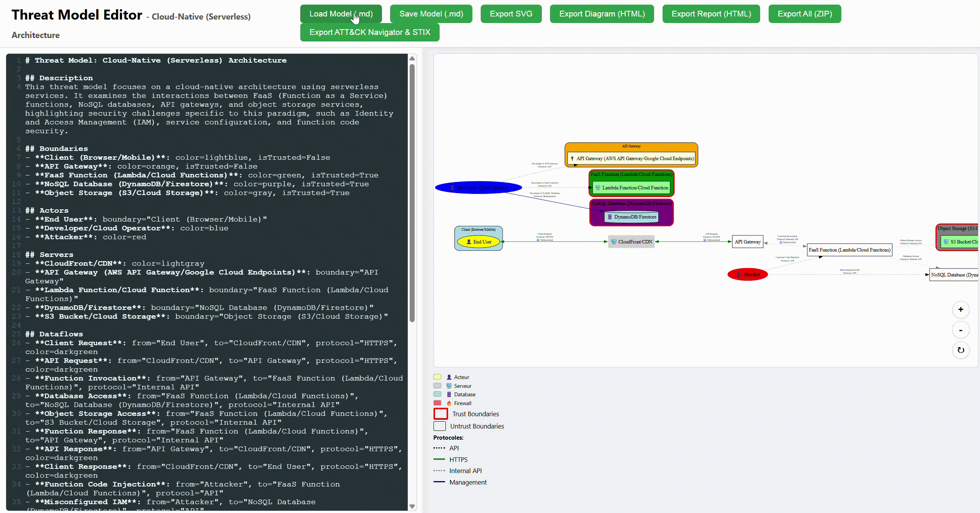Screen dimensions: 980x513
Task: Click the zoom out (-) diagram button
Action: 960,330
